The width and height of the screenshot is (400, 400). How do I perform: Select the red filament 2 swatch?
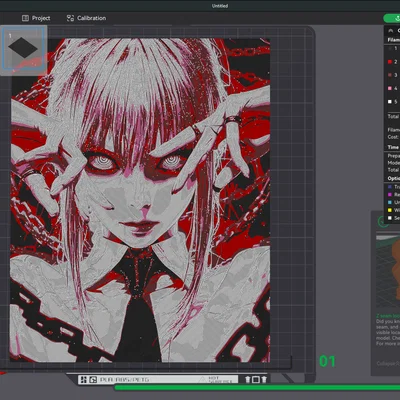(x=390, y=62)
